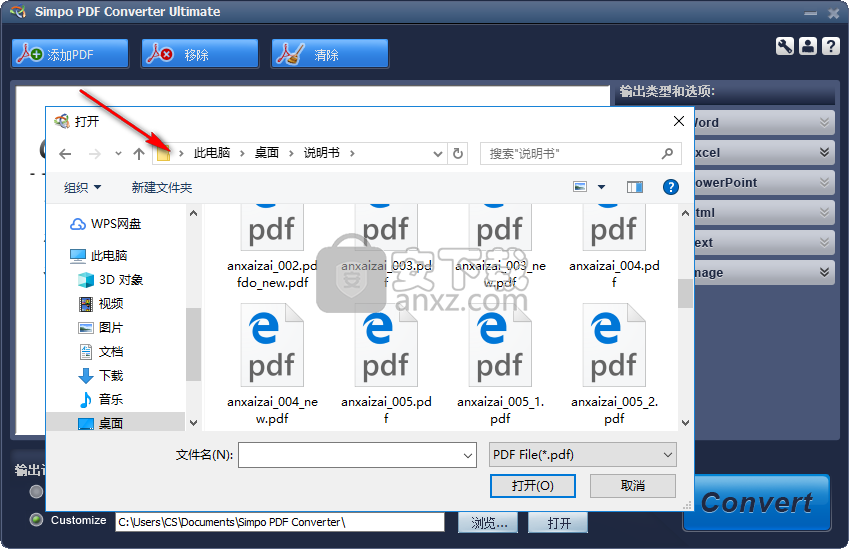Open 视频 folder in sidebar
Image resolution: width=849 pixels, height=549 pixels.
(x=101, y=303)
